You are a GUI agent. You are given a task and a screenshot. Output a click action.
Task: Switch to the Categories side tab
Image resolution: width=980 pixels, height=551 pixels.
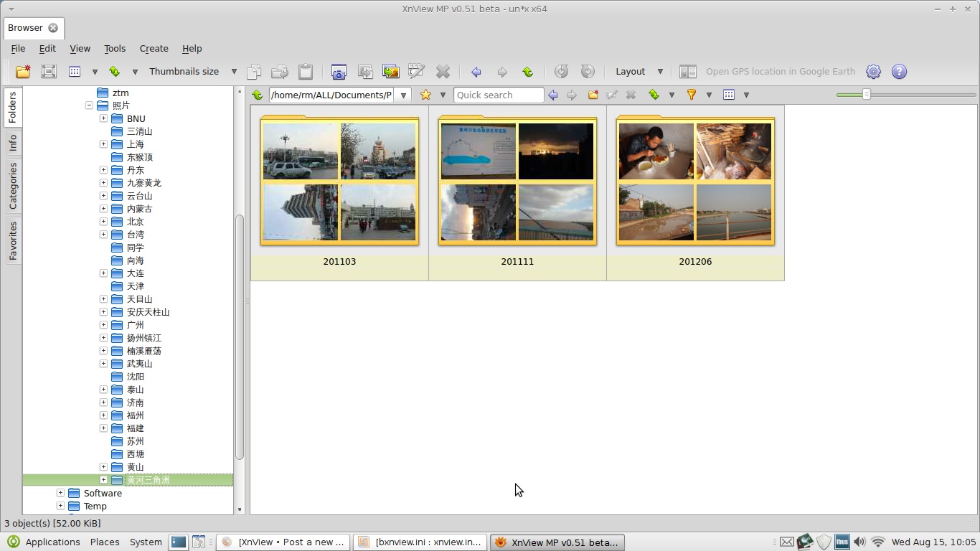[x=12, y=186]
